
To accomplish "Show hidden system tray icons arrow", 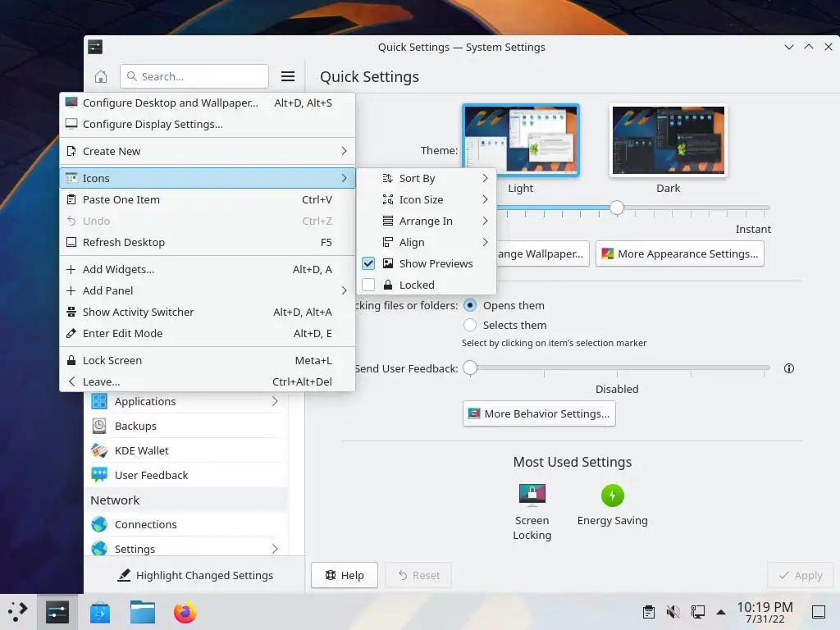I will 721,612.
